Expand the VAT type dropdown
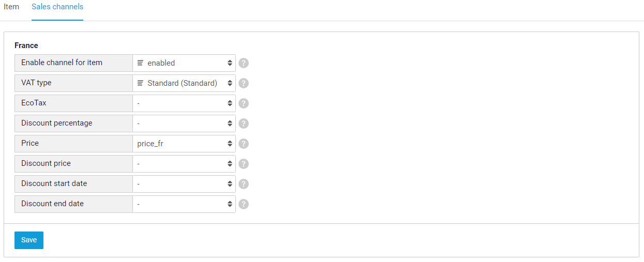This screenshot has width=644, height=262. coord(184,83)
